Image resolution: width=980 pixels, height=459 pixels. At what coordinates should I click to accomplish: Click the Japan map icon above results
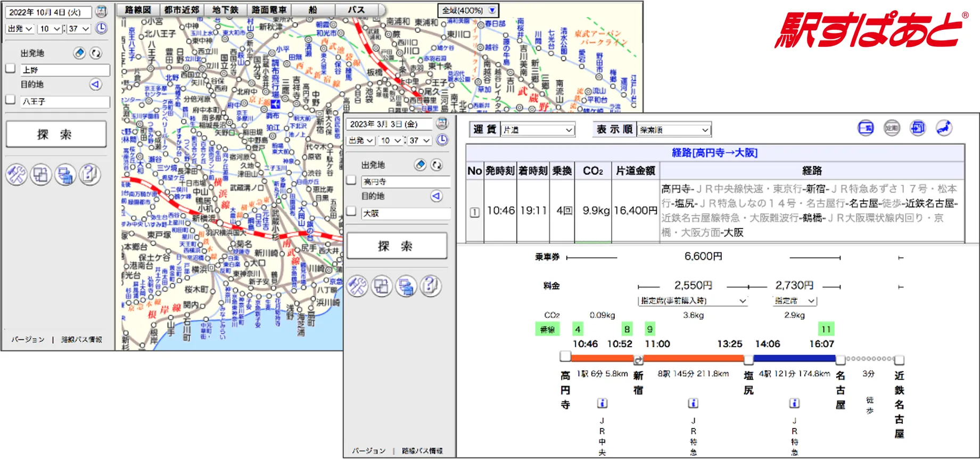pyautogui.click(x=944, y=128)
